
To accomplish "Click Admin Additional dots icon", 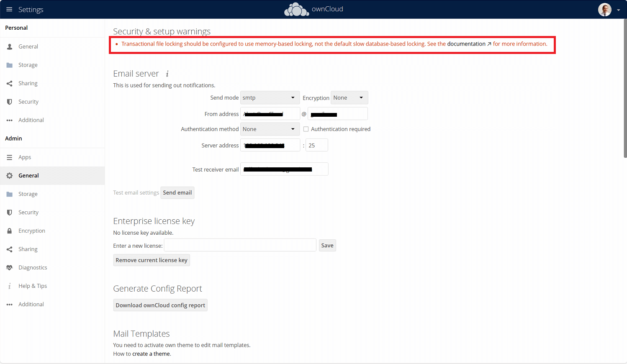I will coord(10,305).
